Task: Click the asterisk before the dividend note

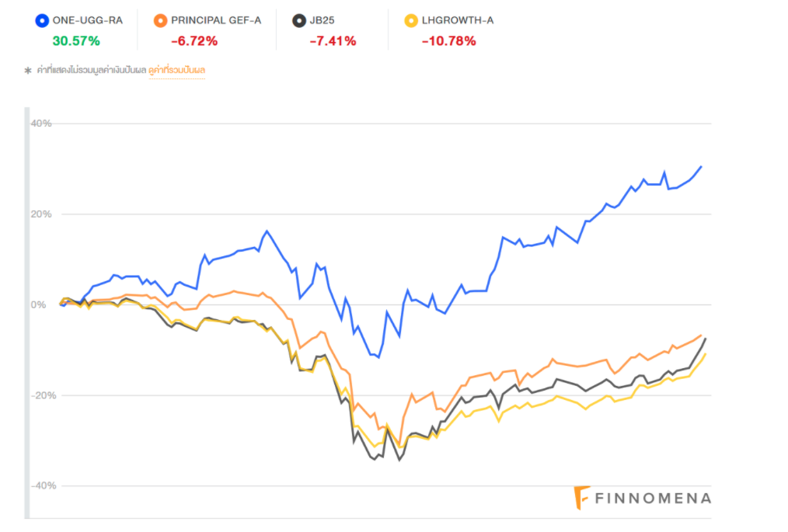Action: (x=28, y=71)
